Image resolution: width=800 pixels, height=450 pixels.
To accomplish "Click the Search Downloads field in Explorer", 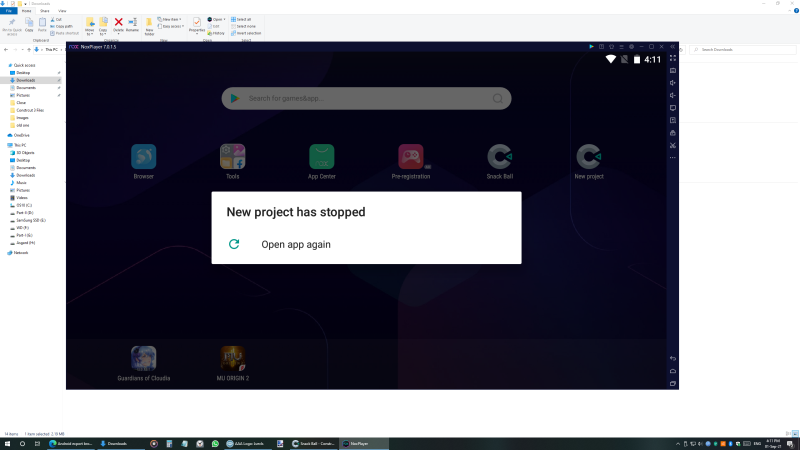I will 743,49.
